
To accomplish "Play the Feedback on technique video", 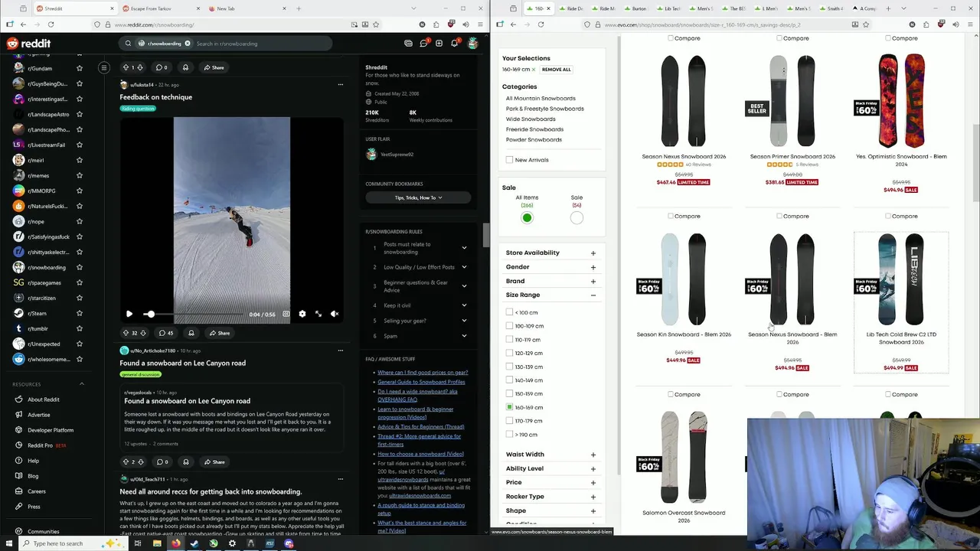I will [x=129, y=314].
